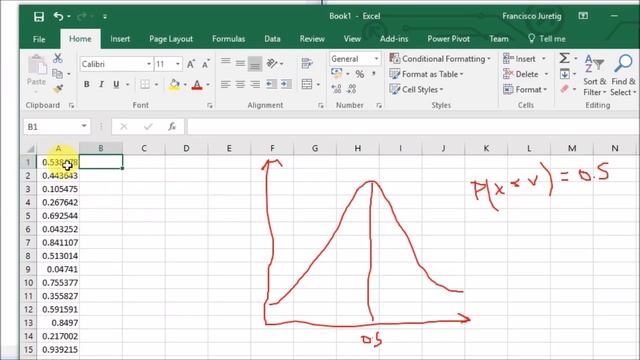This screenshot has width=640, height=360.
Task: Click the Increase Indent icon
Action: 286,84
